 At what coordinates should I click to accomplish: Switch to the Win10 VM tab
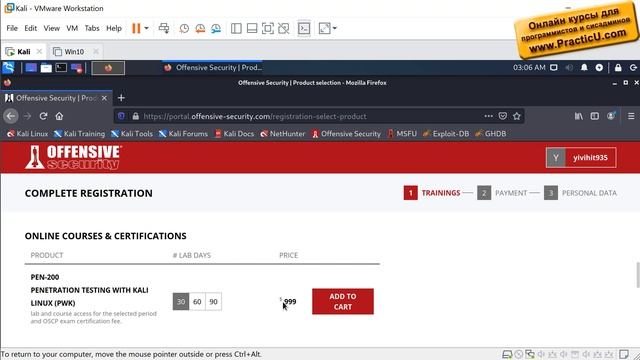[74, 51]
